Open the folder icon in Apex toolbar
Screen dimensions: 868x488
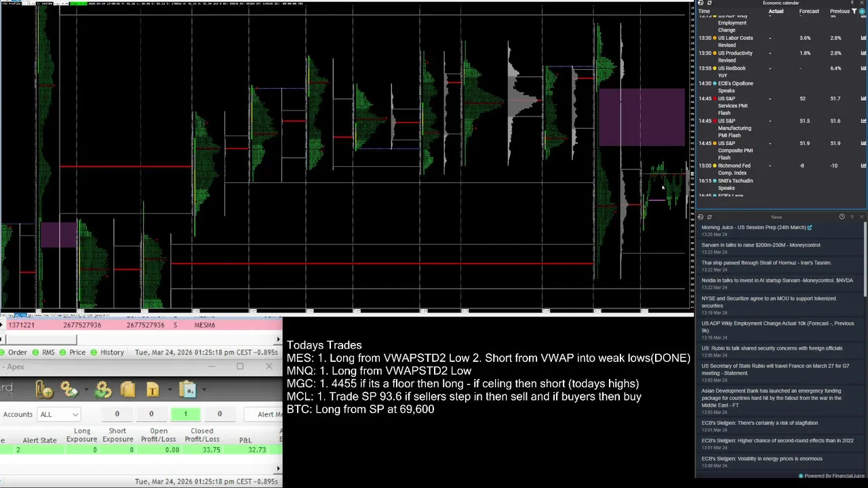pos(128,390)
